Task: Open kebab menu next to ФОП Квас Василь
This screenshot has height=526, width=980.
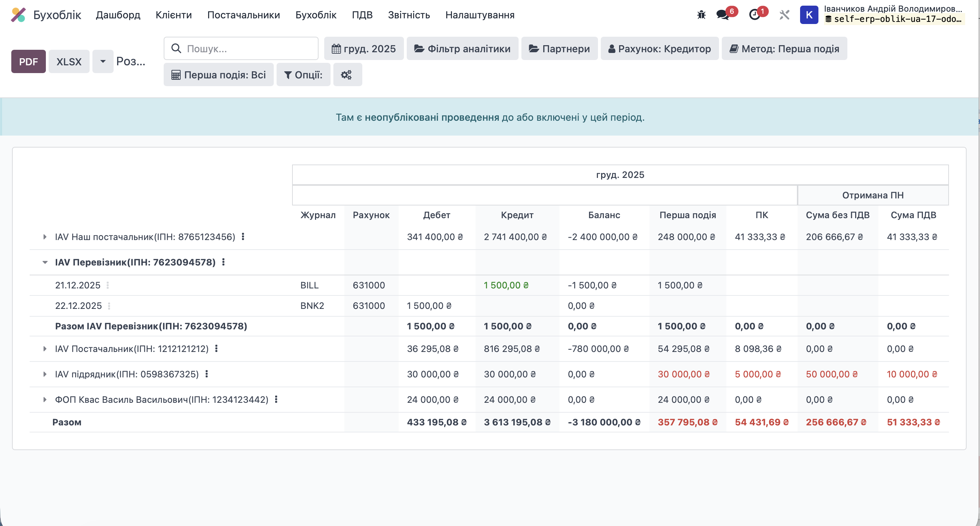Action: [276, 399]
